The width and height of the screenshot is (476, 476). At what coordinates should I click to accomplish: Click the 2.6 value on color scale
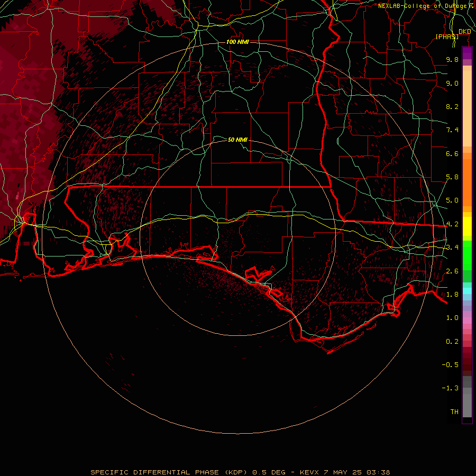(452, 271)
